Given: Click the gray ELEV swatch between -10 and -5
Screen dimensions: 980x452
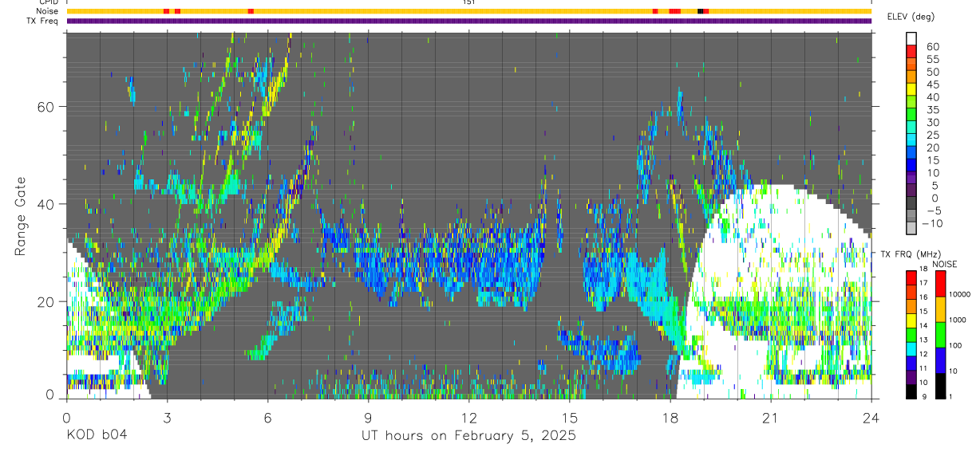Looking at the screenshot, I should pyautogui.click(x=911, y=217).
